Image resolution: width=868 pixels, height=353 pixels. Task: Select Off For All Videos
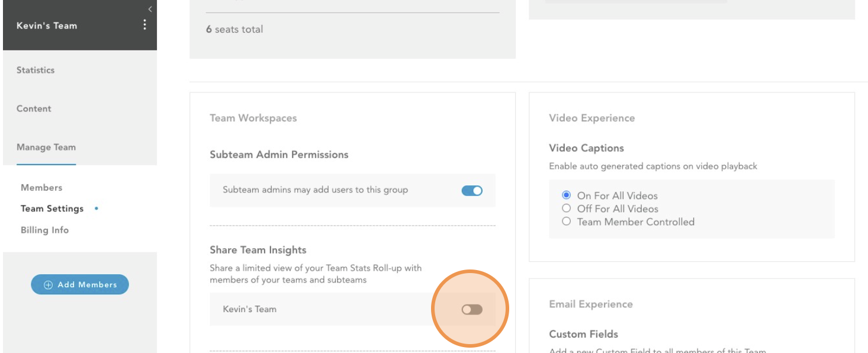pyautogui.click(x=567, y=208)
